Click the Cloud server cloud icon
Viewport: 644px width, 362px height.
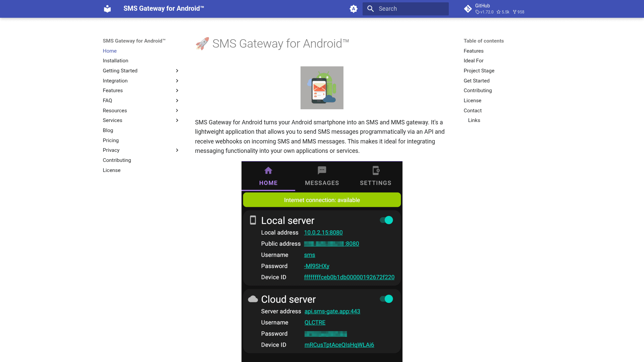(x=253, y=299)
